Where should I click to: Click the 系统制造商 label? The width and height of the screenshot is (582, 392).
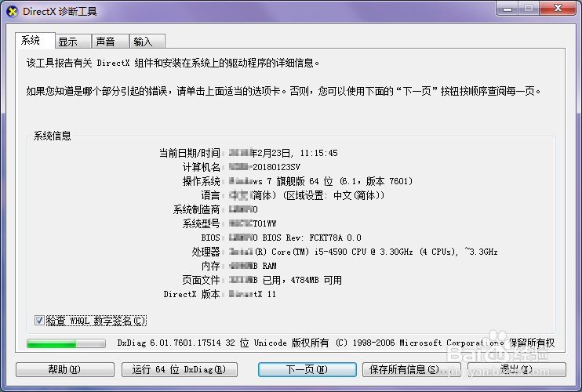point(196,209)
